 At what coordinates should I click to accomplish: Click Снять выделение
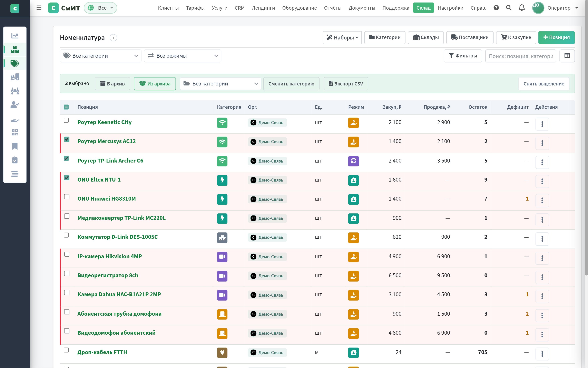[544, 84]
